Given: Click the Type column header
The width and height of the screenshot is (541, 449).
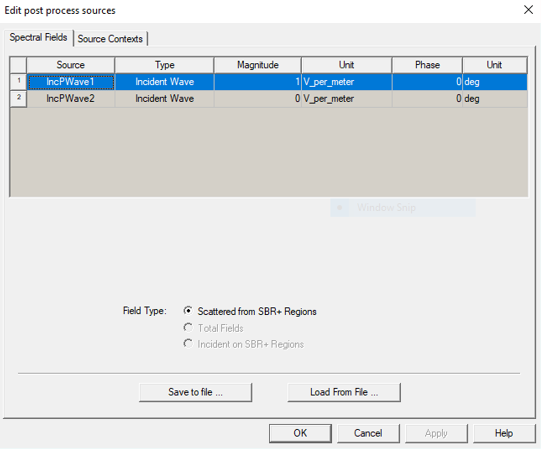Looking at the screenshot, I should (x=164, y=65).
